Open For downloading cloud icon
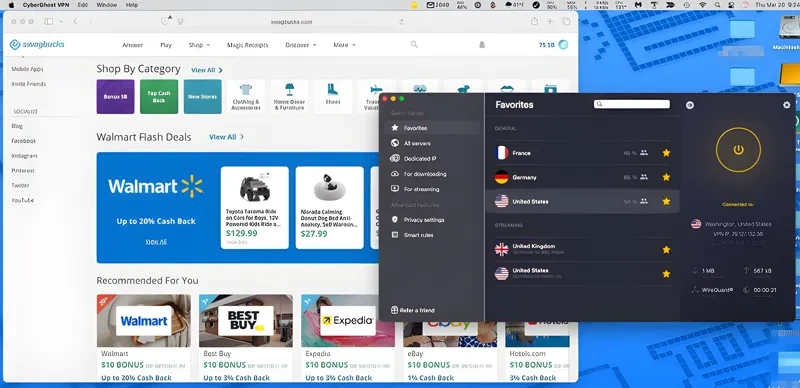This screenshot has width=800, height=388. click(394, 174)
